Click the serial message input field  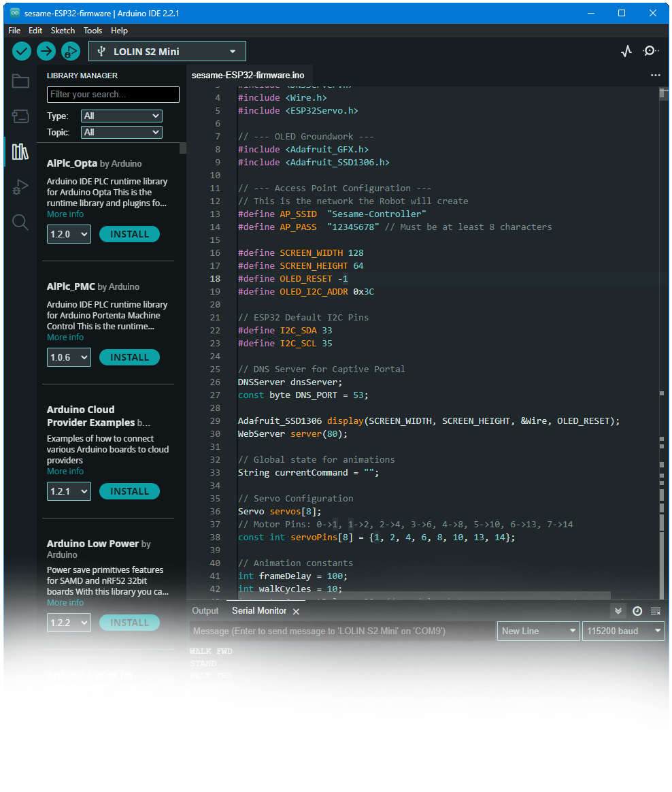coord(340,631)
